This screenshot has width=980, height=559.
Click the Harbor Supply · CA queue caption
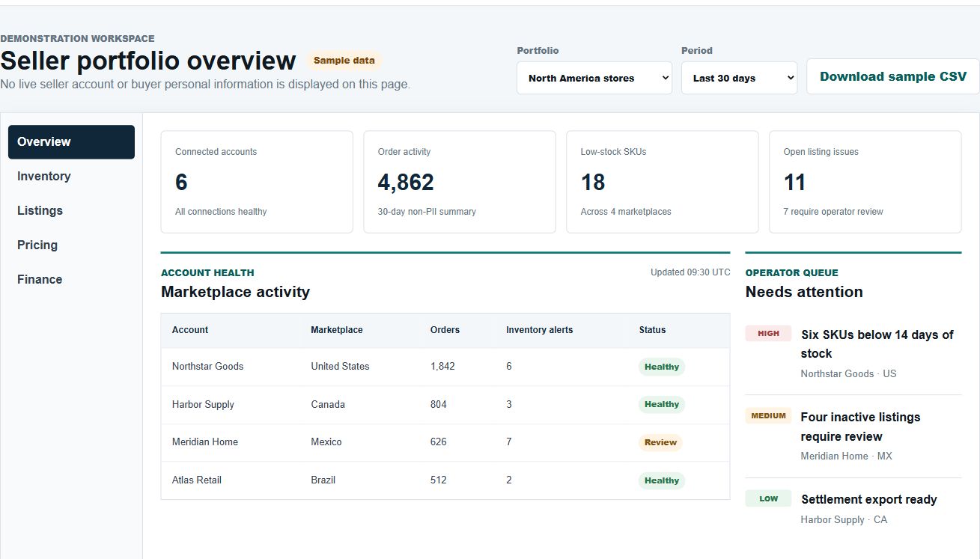click(x=844, y=519)
